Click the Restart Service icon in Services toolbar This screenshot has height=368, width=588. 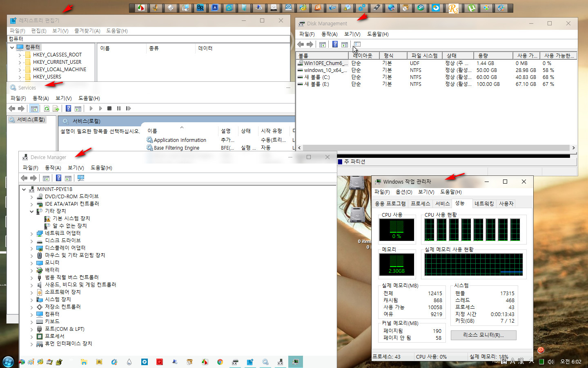click(x=128, y=108)
